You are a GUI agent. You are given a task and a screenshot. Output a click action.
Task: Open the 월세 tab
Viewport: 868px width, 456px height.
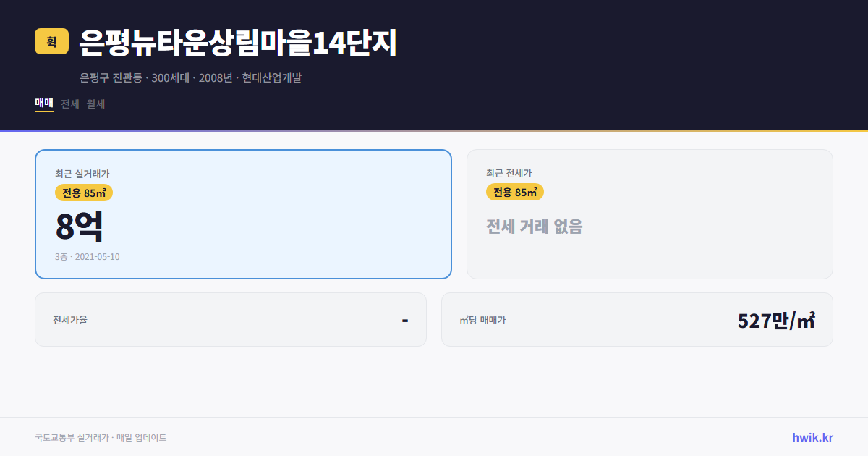point(95,104)
